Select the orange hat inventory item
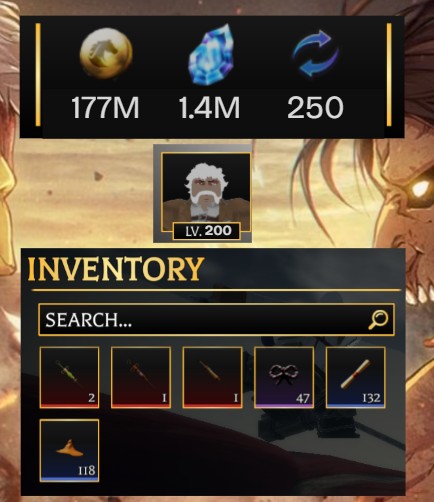 69,450
